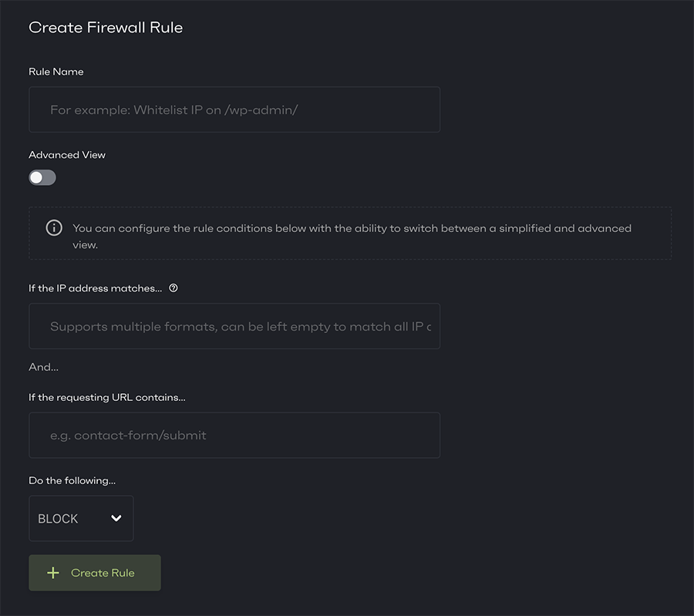Image resolution: width=694 pixels, height=616 pixels.
Task: Expand the action list using the chevron arrow
Action: coord(116,518)
